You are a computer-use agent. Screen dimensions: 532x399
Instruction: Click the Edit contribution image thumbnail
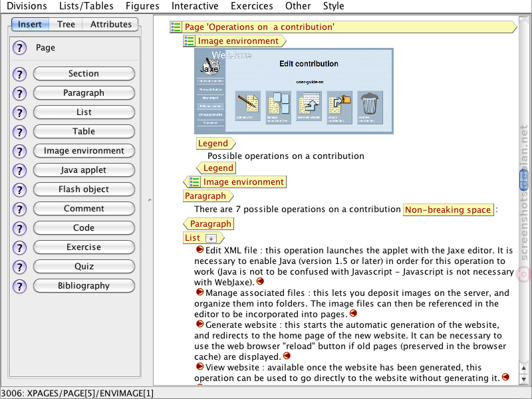tap(294, 91)
